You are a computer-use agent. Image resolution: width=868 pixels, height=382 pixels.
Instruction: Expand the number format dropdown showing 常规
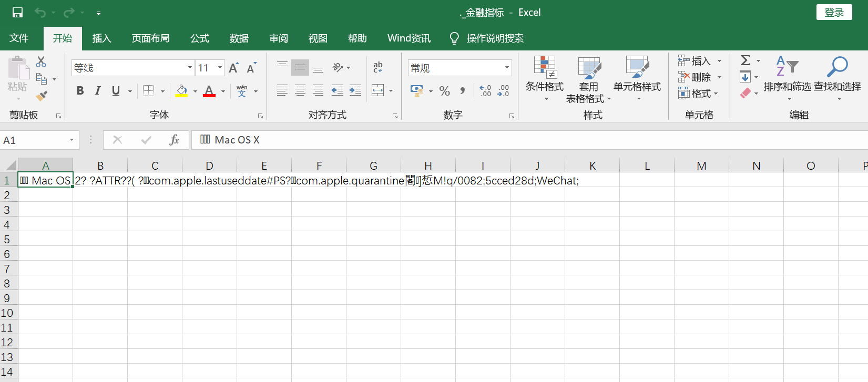[507, 68]
